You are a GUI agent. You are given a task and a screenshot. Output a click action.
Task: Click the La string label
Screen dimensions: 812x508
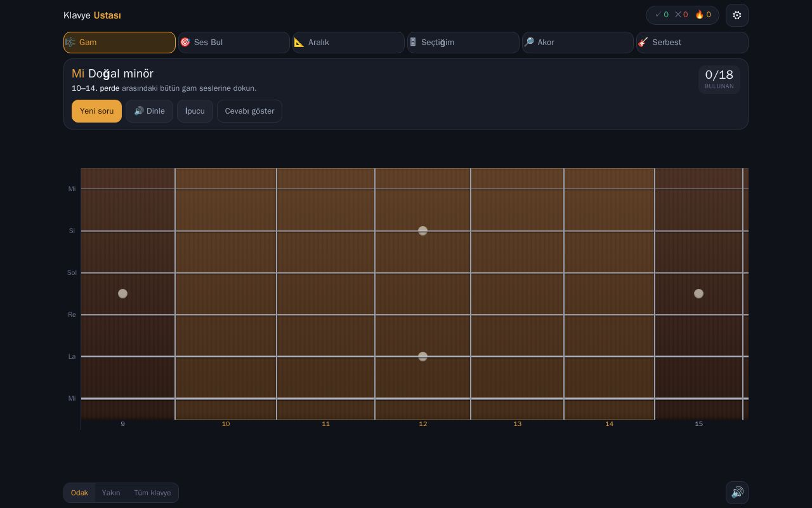72,357
